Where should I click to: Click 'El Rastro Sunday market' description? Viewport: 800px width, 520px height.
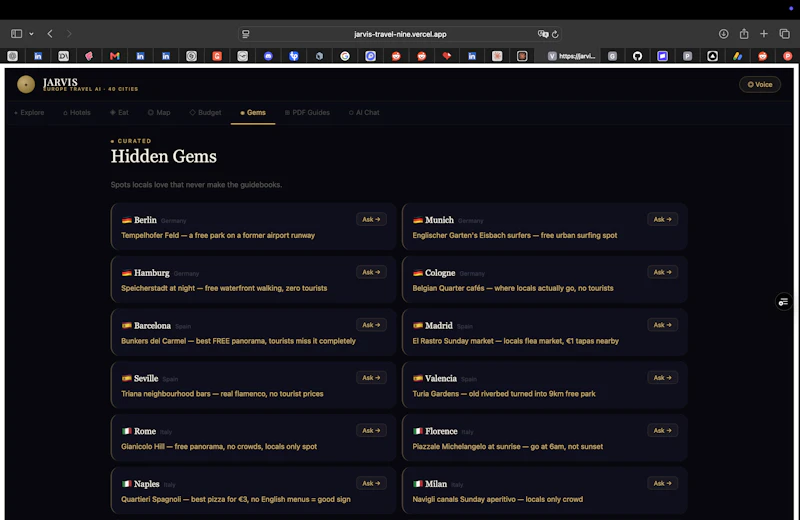coord(515,341)
